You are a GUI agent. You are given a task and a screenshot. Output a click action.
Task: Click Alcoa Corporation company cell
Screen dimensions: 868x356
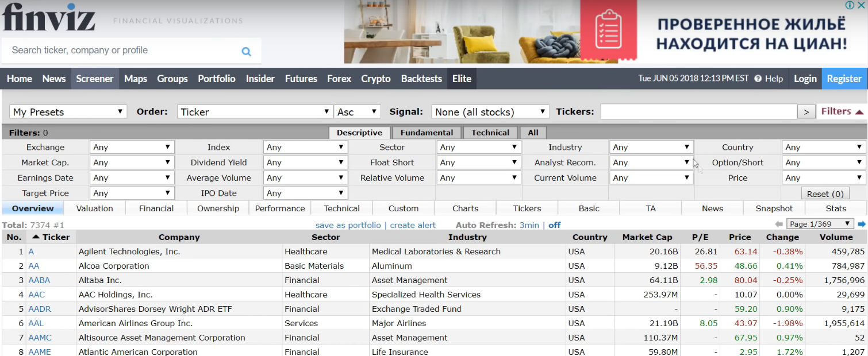click(179, 266)
